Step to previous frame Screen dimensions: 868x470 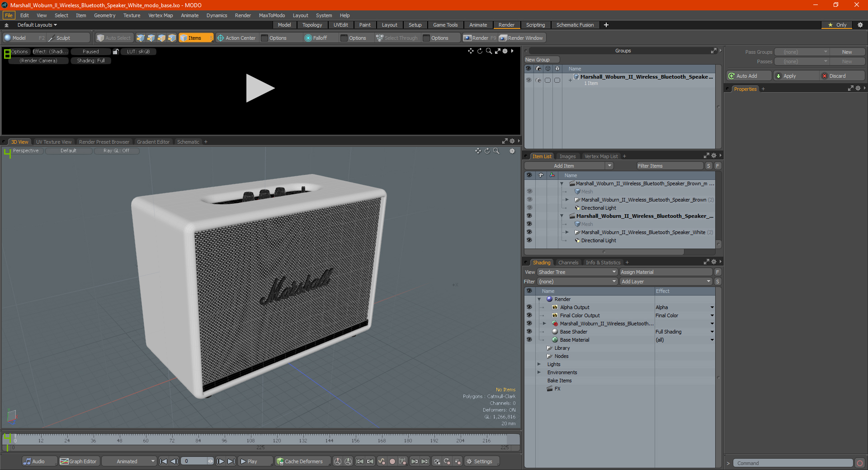(x=174, y=461)
